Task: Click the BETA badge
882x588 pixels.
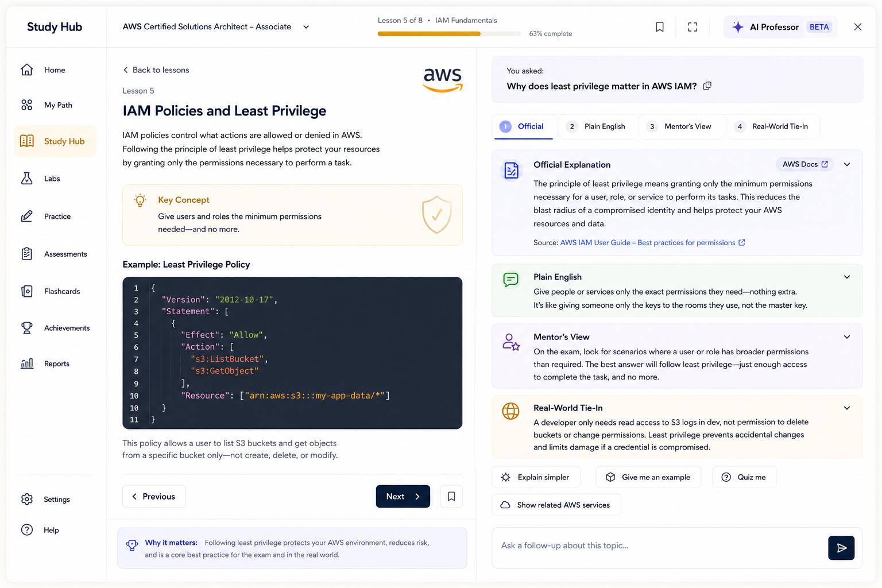Action: pyautogui.click(x=819, y=27)
